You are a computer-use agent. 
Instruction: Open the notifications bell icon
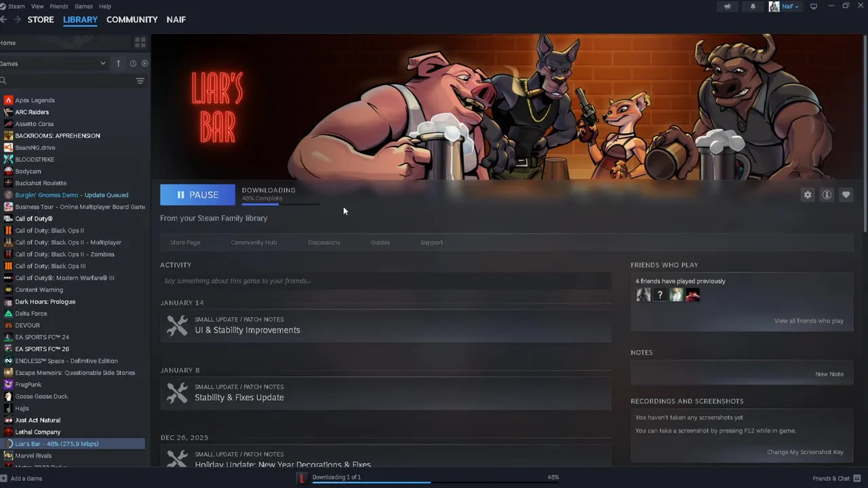753,7
